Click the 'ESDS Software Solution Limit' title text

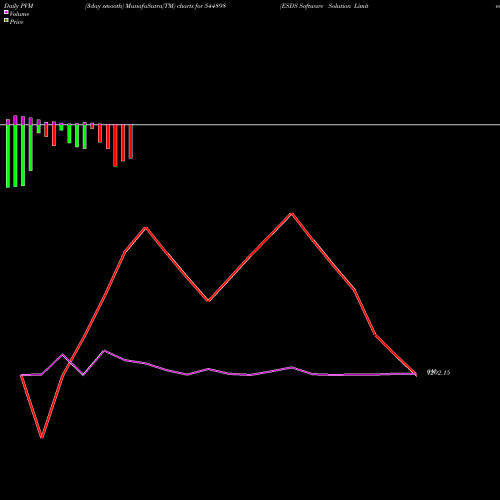tap(324, 6)
